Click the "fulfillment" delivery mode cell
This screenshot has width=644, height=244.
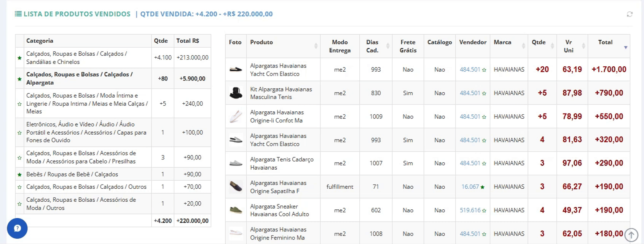click(340, 187)
